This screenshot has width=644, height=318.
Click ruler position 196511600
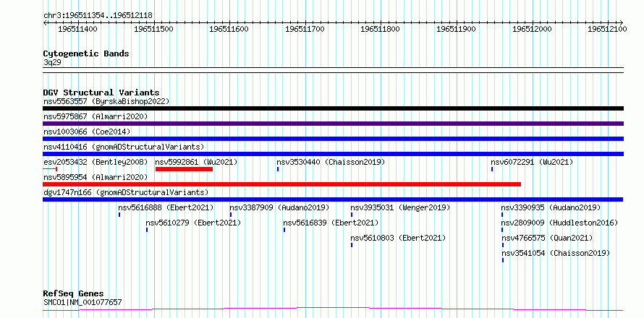point(229,29)
